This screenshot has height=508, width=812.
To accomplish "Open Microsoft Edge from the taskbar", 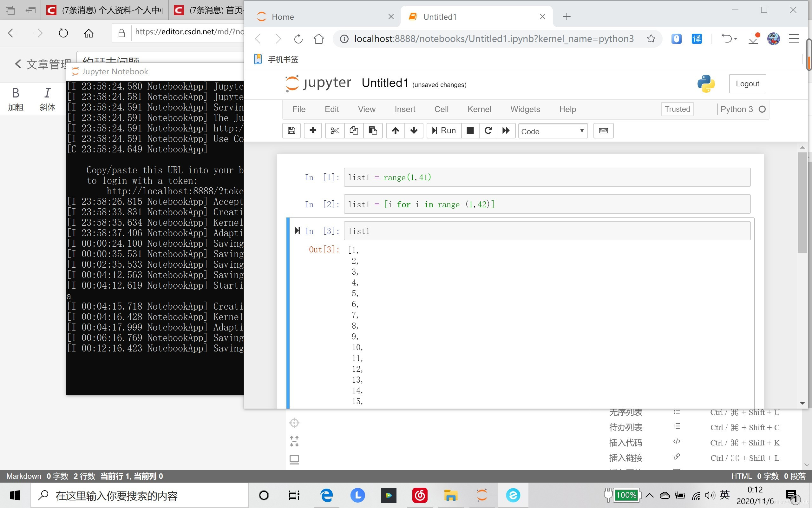I will coord(326,495).
